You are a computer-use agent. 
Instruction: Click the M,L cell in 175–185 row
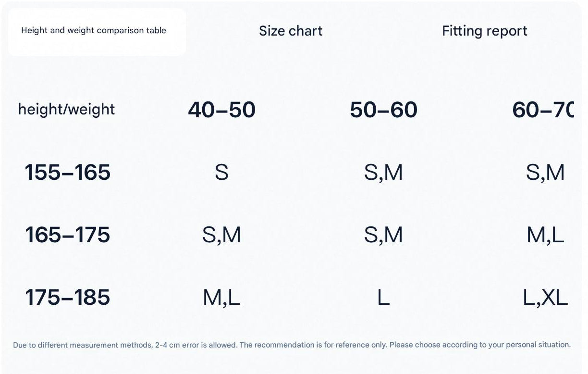pyautogui.click(x=221, y=298)
